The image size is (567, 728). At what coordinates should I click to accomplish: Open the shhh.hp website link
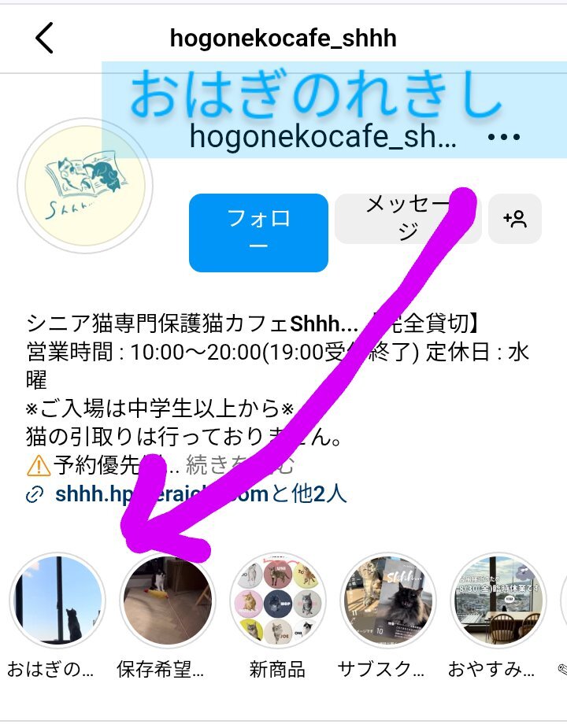tap(161, 494)
